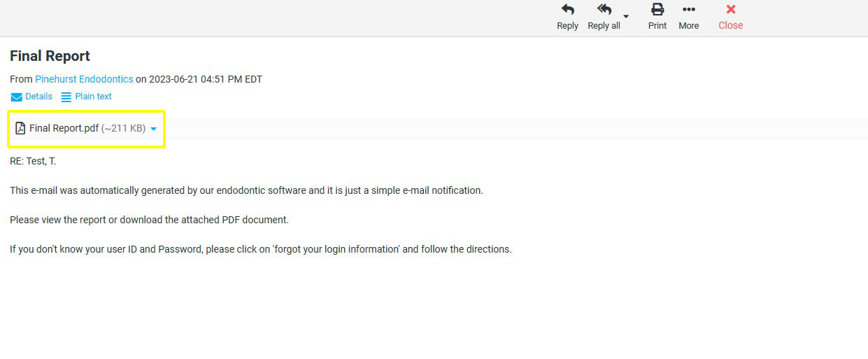Expand the Reply all options arrow
The width and height of the screenshot is (868, 359).
(626, 16)
